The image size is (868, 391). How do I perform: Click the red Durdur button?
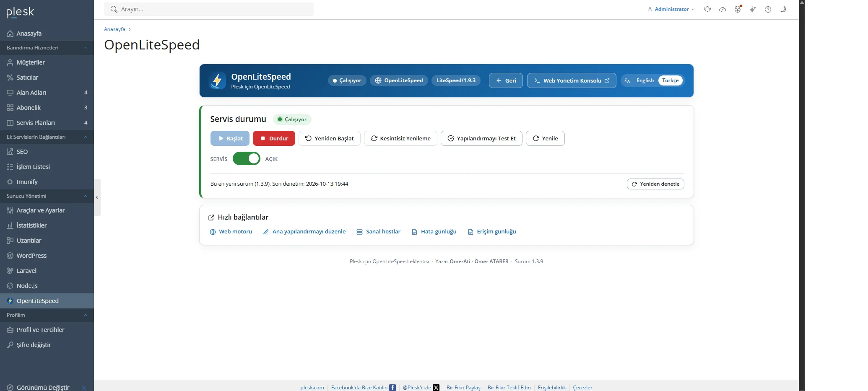pos(274,138)
